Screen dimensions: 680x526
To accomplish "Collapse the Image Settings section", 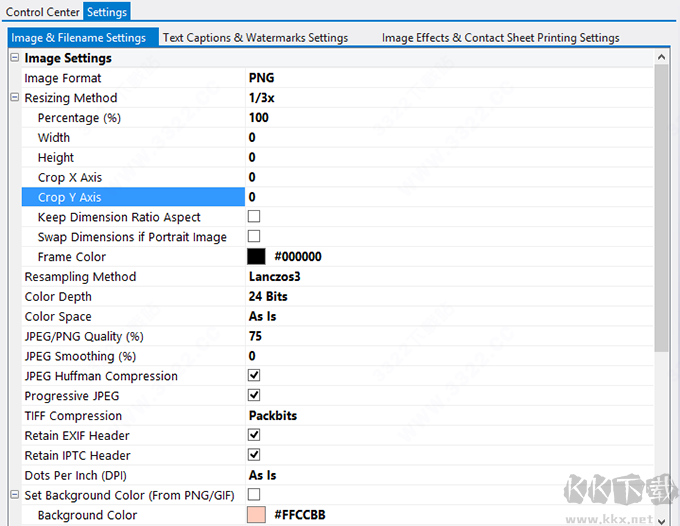I will pos(14,59).
